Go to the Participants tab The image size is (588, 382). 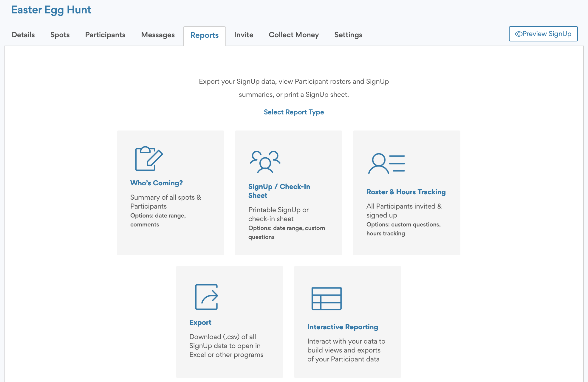pos(105,35)
